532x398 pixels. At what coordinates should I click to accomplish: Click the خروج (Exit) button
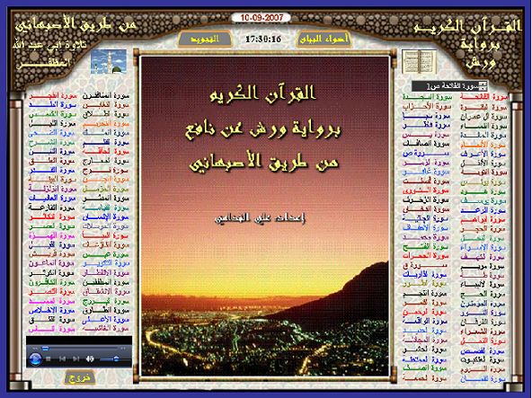[x=79, y=377]
